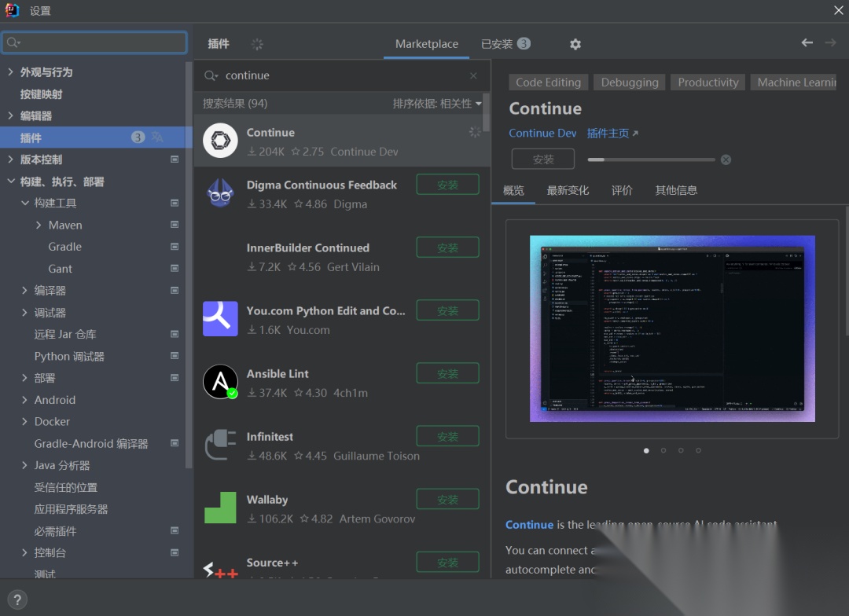
Task: Expand the Docker tree node
Action: pyautogui.click(x=24, y=421)
